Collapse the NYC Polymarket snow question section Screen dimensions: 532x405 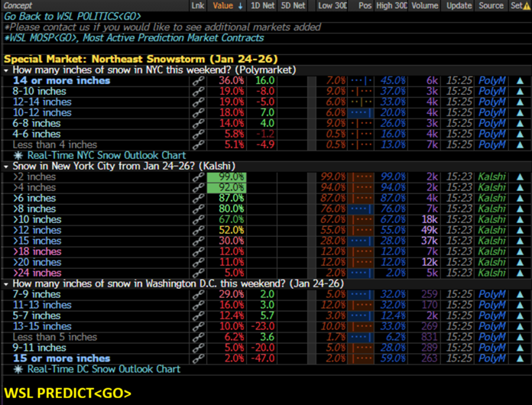[7, 70]
